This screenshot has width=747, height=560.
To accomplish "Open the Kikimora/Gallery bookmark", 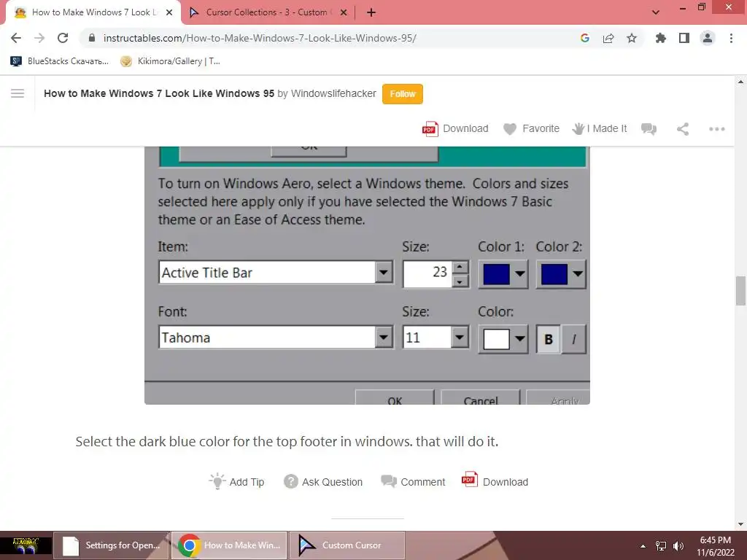I will coord(170,61).
